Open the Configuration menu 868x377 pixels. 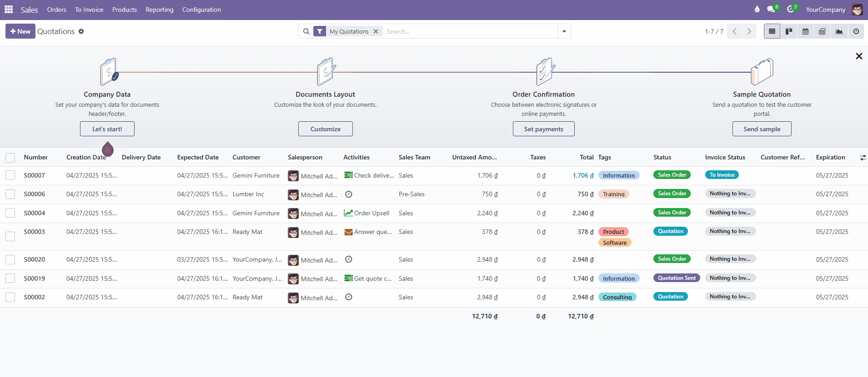pyautogui.click(x=201, y=10)
